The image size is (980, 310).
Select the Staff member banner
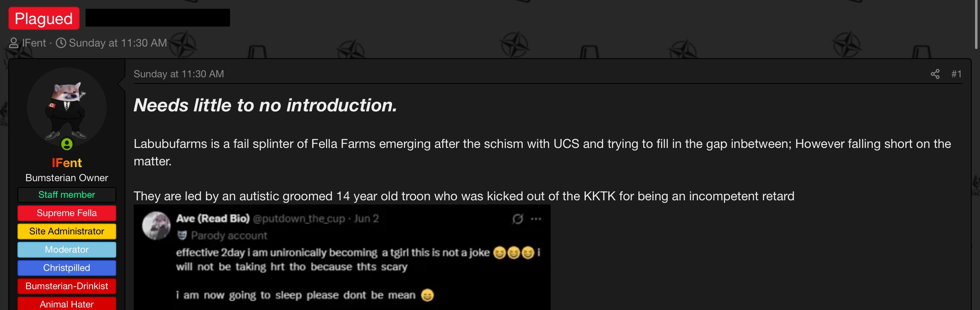point(67,195)
